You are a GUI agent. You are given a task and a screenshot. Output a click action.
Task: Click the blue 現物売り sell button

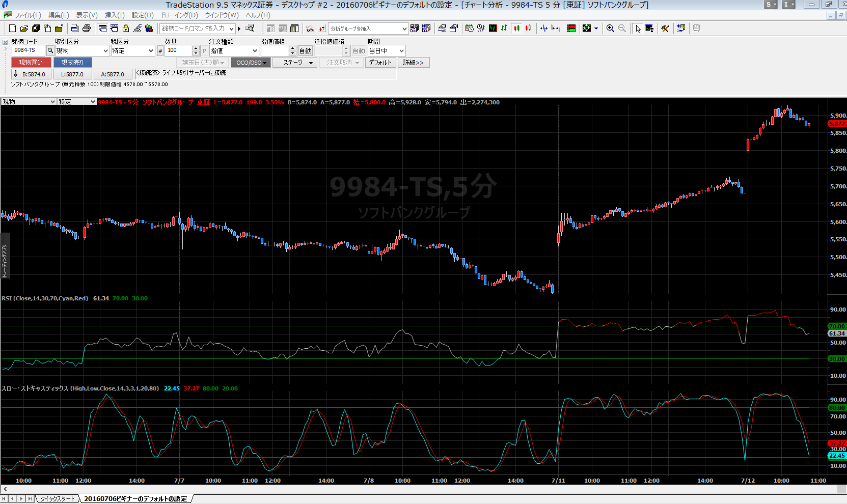pyautogui.click(x=72, y=63)
